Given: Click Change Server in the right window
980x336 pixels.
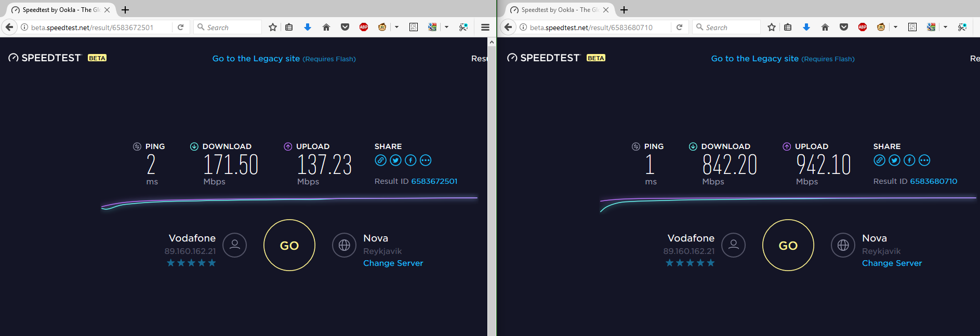Looking at the screenshot, I should [x=892, y=263].
